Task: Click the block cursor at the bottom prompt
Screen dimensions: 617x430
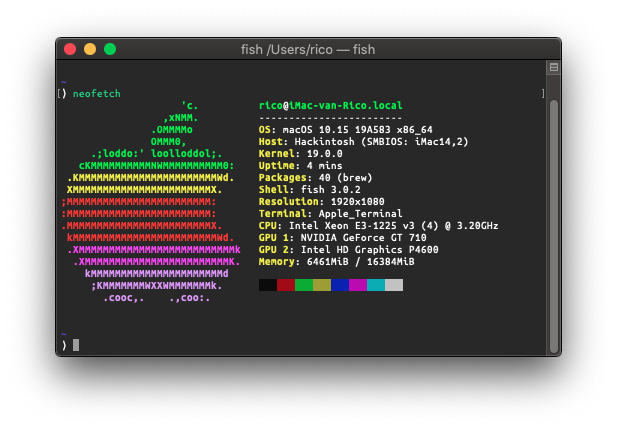Action: (x=76, y=345)
